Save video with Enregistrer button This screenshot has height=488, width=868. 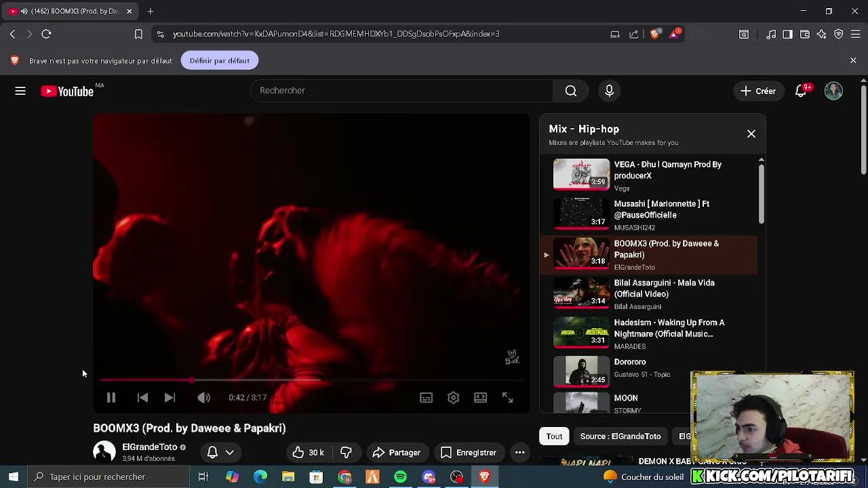468,452
